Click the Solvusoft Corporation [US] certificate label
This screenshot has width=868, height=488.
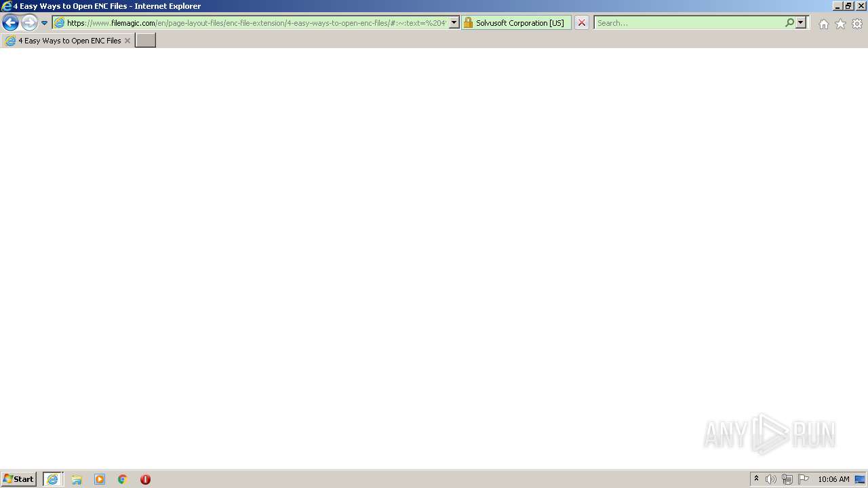point(519,23)
